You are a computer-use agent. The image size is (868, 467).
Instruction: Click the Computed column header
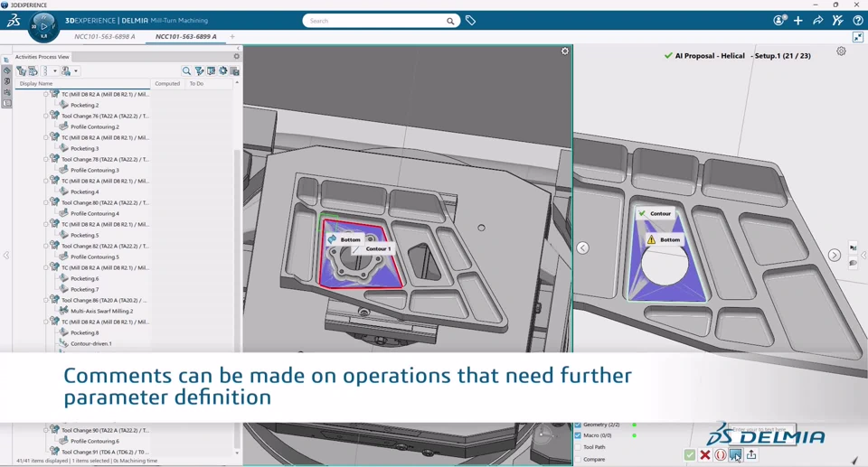(x=167, y=83)
